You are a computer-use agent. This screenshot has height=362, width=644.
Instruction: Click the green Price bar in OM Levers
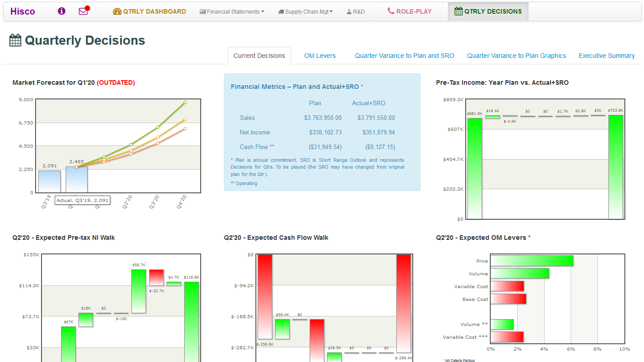coord(531,261)
